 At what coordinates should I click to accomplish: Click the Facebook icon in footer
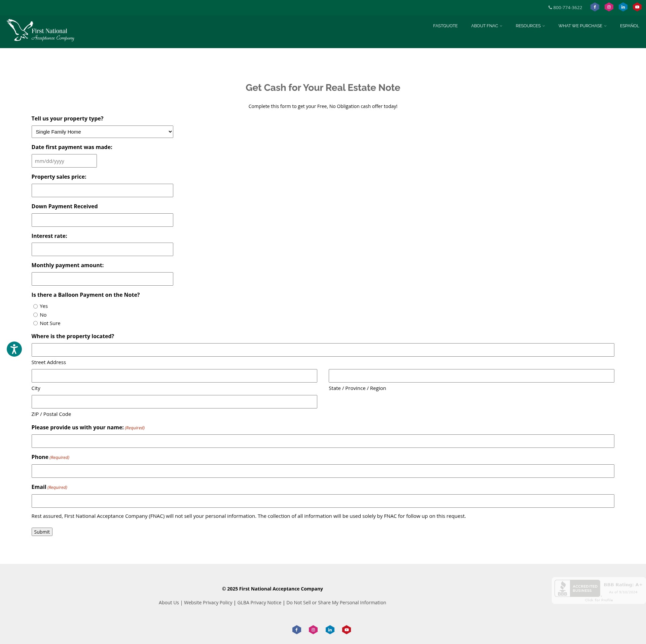coord(296,630)
